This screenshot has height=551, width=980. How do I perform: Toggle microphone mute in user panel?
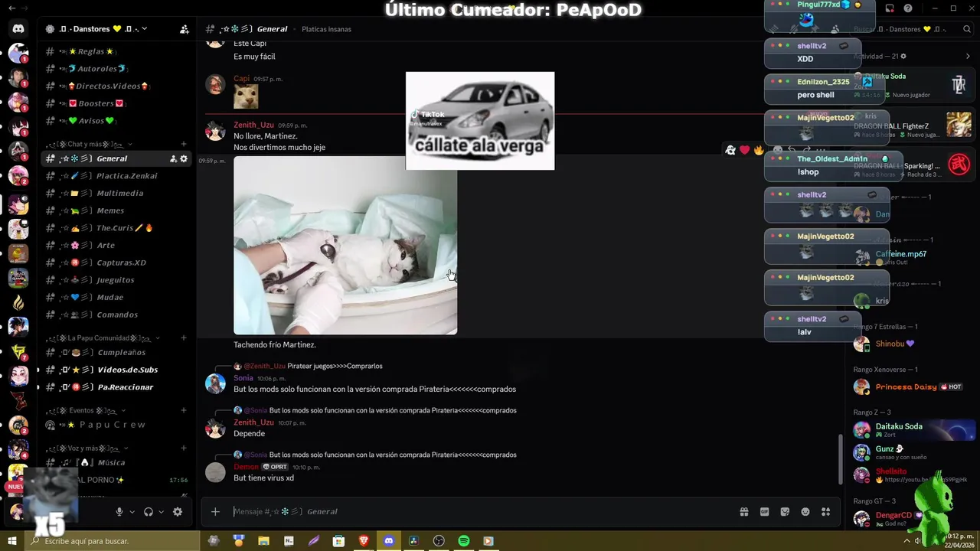tap(119, 512)
